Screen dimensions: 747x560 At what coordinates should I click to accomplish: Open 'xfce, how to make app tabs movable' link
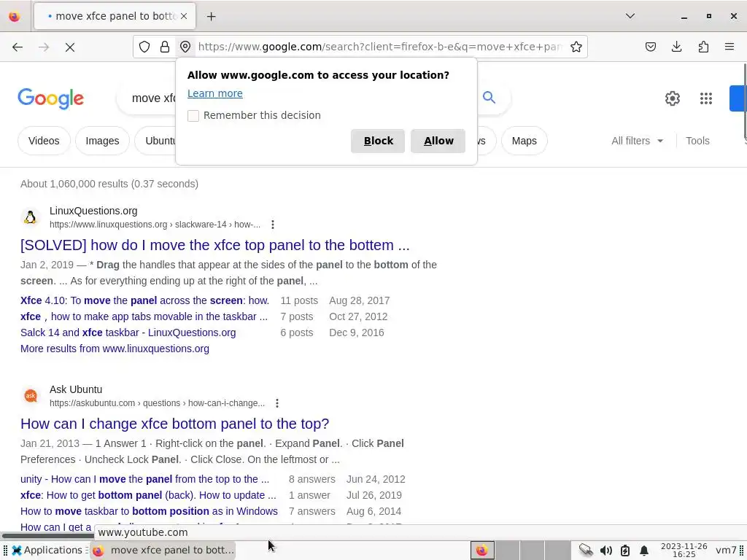[144, 316]
